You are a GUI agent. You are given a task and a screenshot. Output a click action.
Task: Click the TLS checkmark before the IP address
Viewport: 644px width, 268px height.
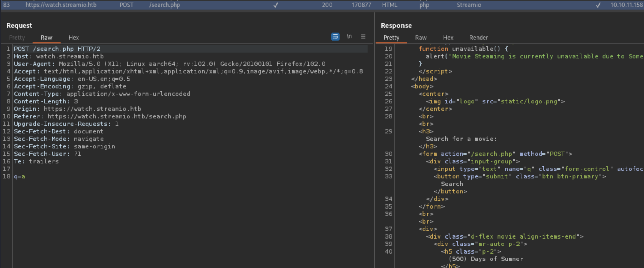pos(598,5)
